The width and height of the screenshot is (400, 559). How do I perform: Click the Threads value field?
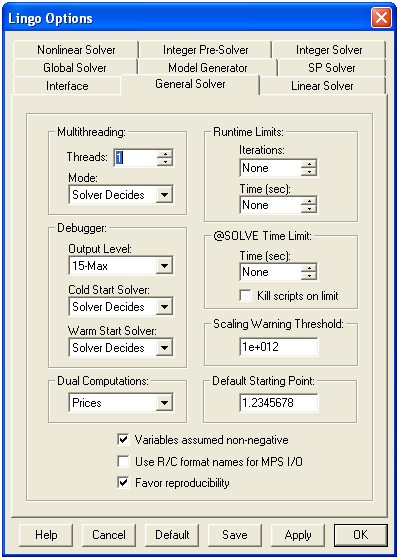point(135,158)
